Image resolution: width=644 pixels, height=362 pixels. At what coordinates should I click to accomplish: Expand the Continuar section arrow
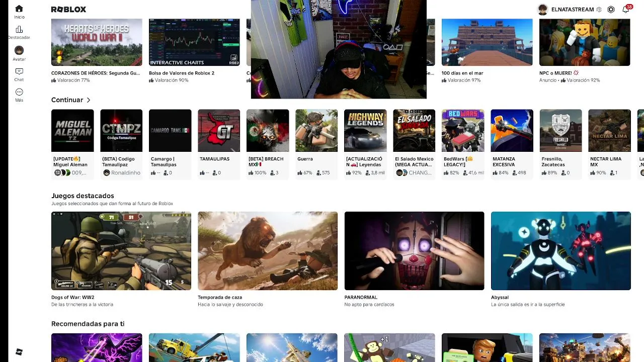(x=89, y=100)
